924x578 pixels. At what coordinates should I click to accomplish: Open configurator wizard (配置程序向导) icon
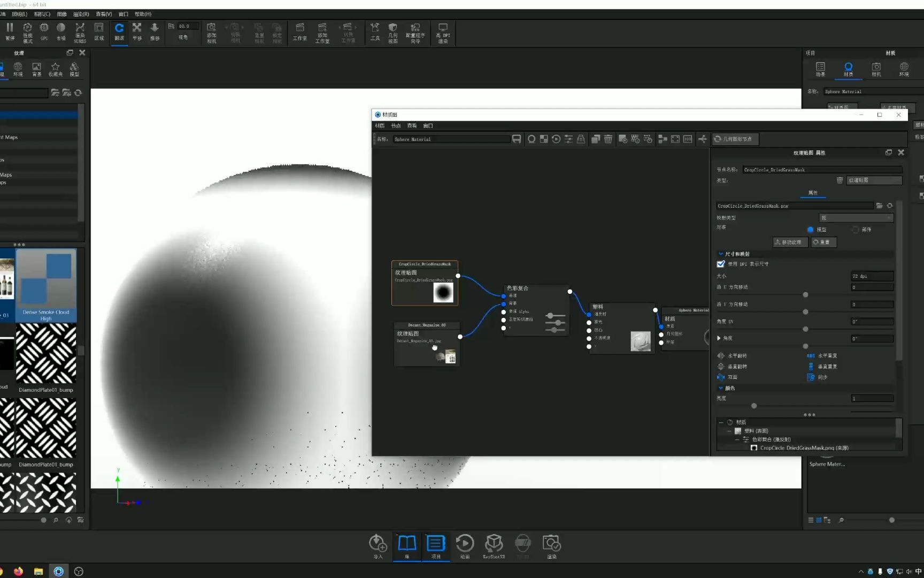point(415,32)
